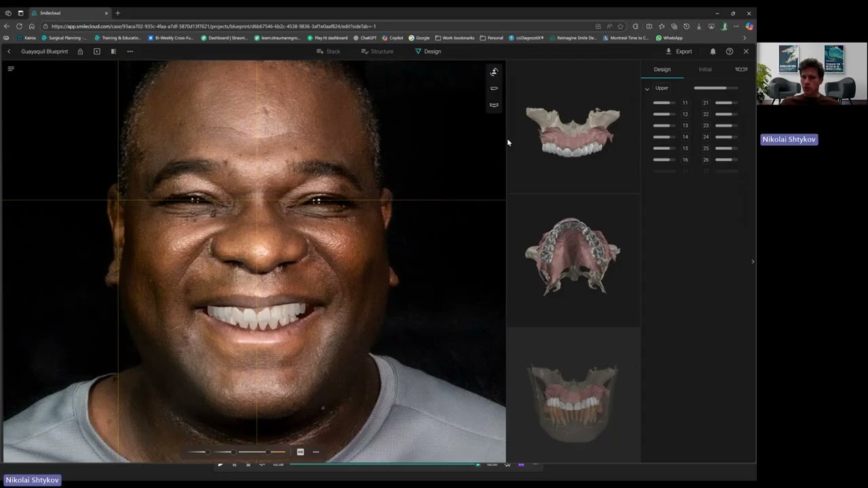Collapse the Upper section chevron
Screen dimensions: 868x488
[x=647, y=89]
